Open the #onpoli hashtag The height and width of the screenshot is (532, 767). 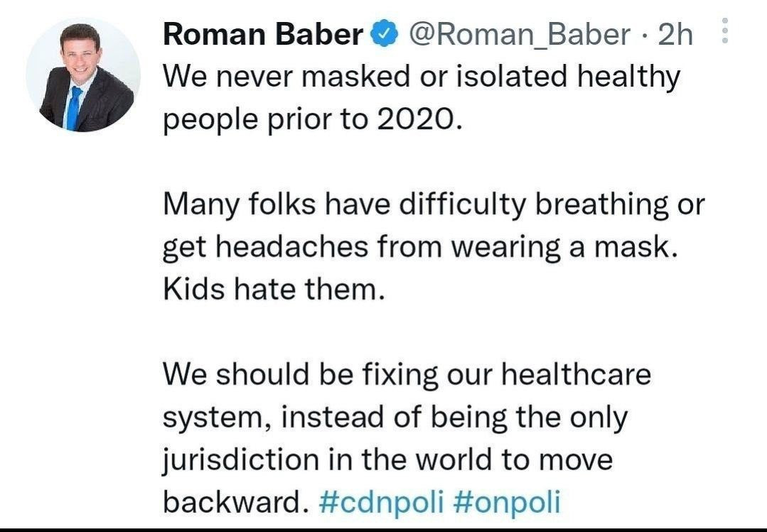[x=505, y=501]
